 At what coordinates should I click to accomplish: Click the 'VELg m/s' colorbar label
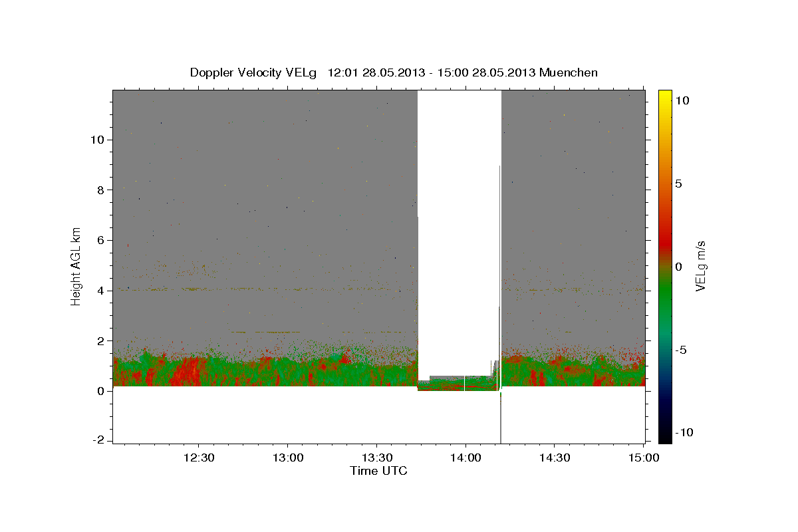pyautogui.click(x=700, y=266)
